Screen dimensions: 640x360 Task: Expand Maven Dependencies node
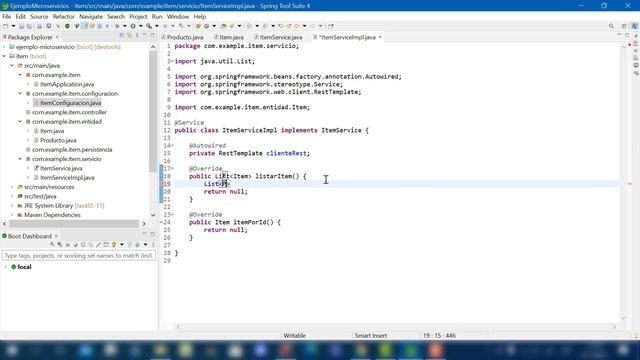[12, 215]
